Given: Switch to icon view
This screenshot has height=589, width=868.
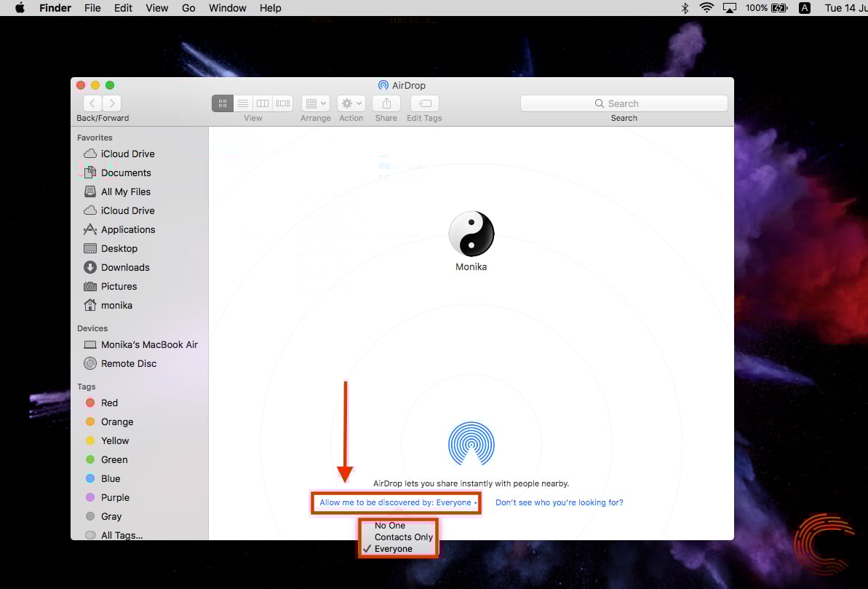Looking at the screenshot, I should click(x=223, y=103).
